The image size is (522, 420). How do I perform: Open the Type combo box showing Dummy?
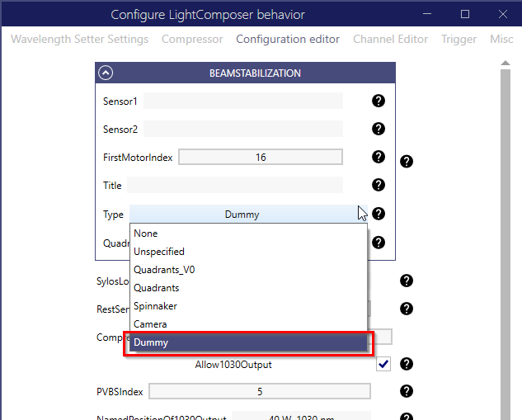(x=248, y=215)
